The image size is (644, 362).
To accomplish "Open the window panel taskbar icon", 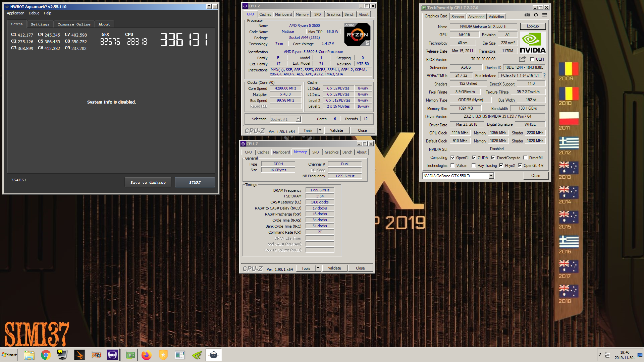I will tap(180, 355).
